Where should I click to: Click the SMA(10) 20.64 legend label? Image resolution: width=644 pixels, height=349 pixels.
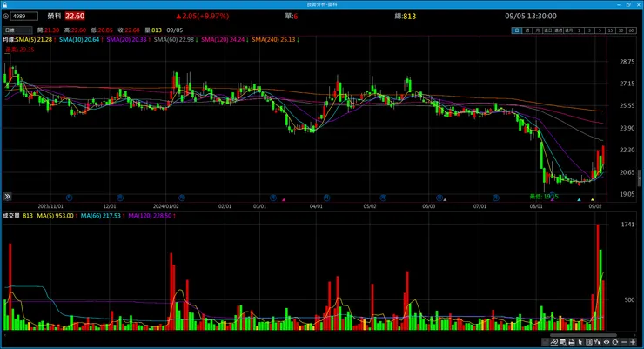coord(79,39)
